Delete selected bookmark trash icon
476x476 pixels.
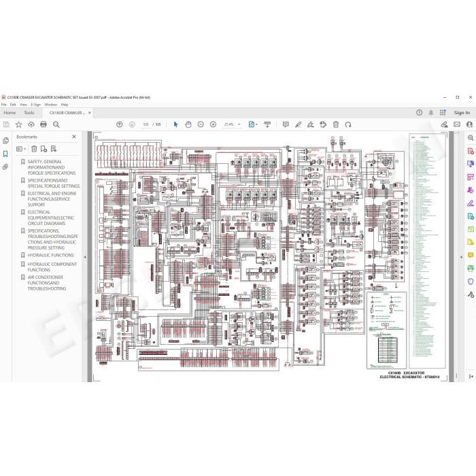pos(34,149)
